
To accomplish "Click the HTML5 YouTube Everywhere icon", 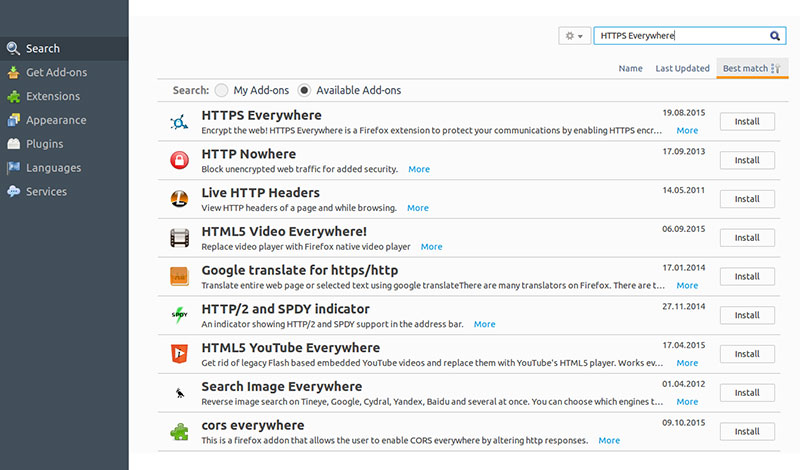I will (179, 354).
